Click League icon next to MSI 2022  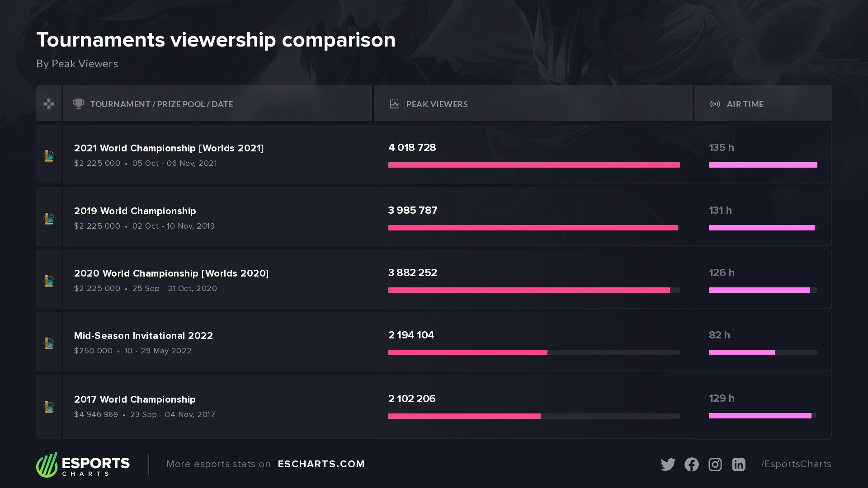tap(49, 343)
